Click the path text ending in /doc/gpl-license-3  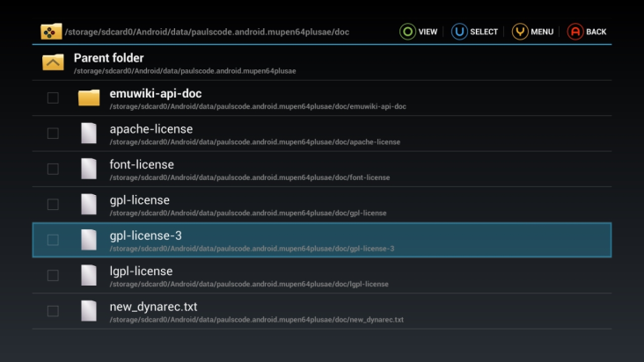tap(252, 249)
